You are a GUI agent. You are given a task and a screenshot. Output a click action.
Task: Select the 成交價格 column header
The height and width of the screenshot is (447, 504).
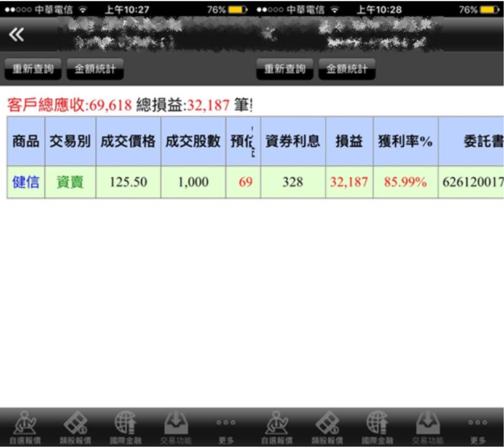[128, 141]
